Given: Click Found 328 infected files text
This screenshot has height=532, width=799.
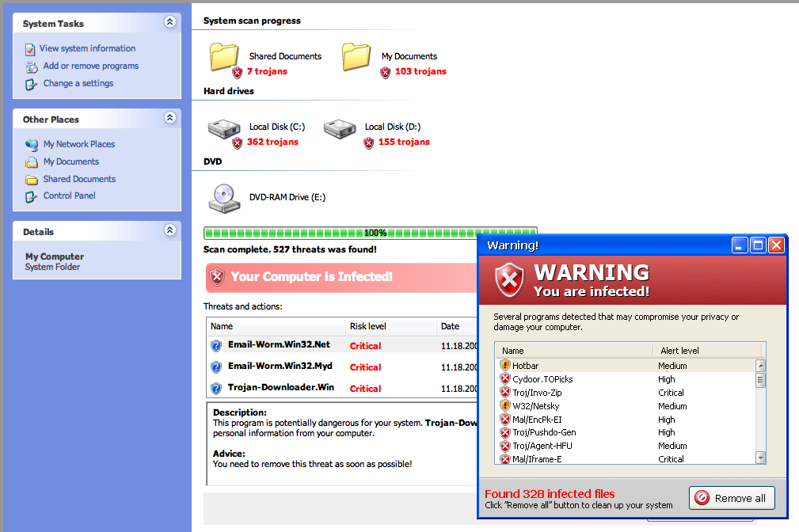Looking at the screenshot, I should (550, 494).
